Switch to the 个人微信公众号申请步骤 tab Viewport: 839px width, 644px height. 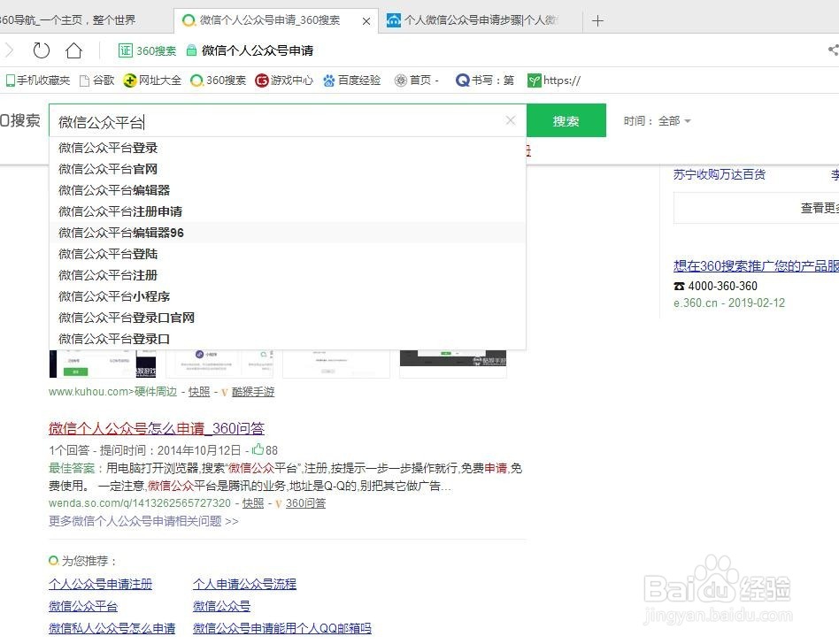[x=481, y=20]
